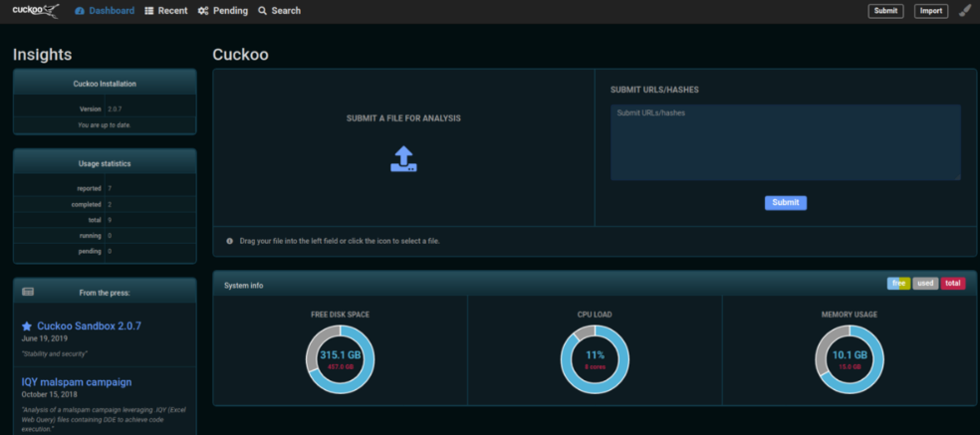Click the newspaper icon in From the press
The height and width of the screenshot is (435, 980).
click(28, 292)
